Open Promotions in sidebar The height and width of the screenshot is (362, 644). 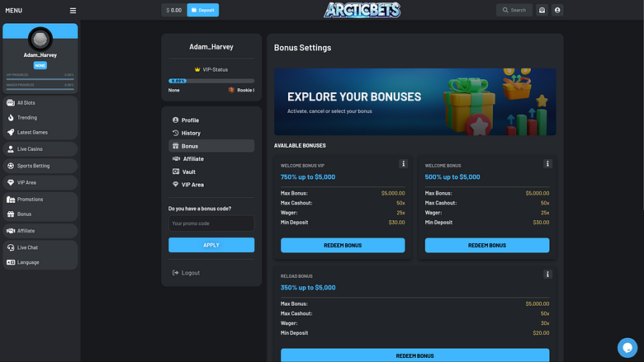point(40,200)
